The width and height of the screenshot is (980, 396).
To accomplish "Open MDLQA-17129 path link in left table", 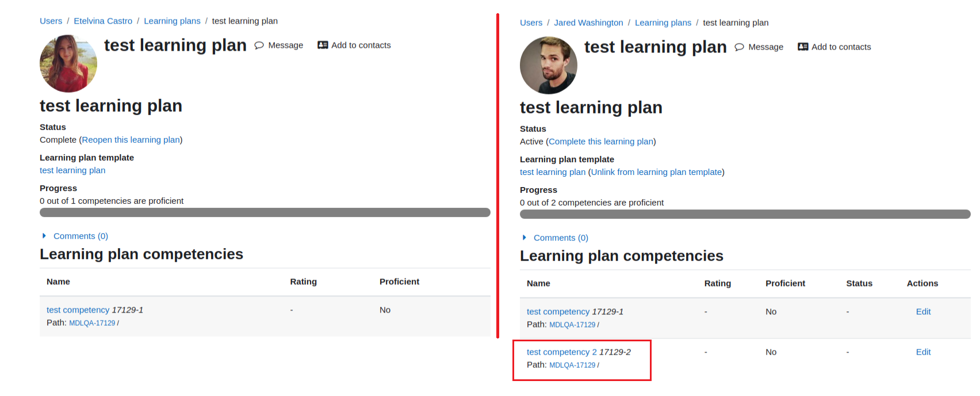I will pos(92,323).
